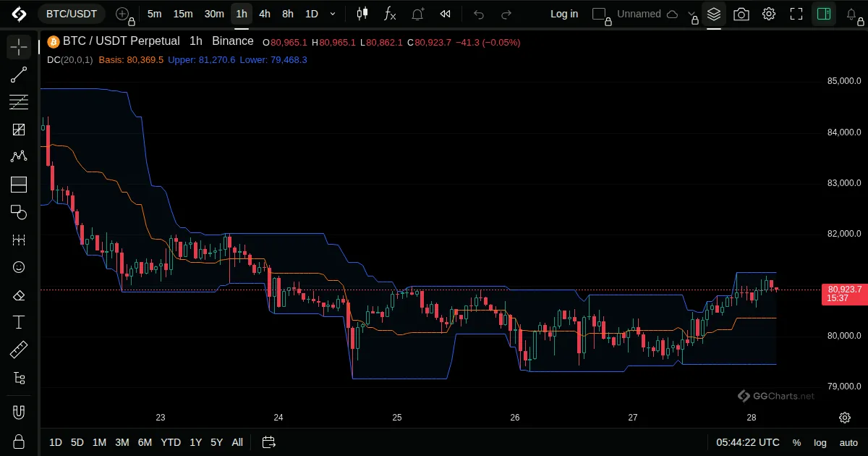Add a symbol to compare
The height and width of the screenshot is (456, 868).
coord(123,14)
